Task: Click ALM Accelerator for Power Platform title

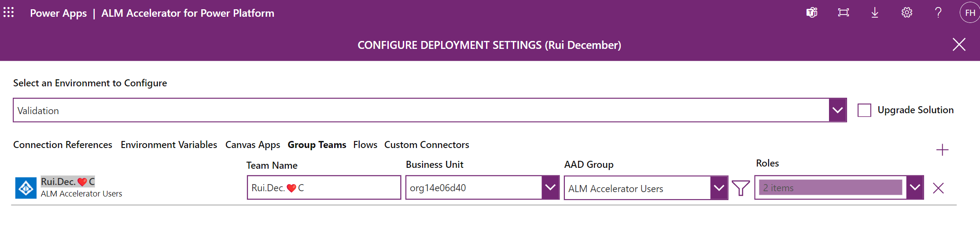Action: 188,13
